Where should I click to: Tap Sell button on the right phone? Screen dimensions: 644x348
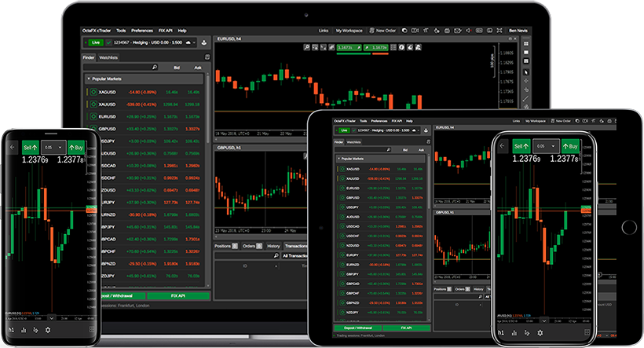521,146
